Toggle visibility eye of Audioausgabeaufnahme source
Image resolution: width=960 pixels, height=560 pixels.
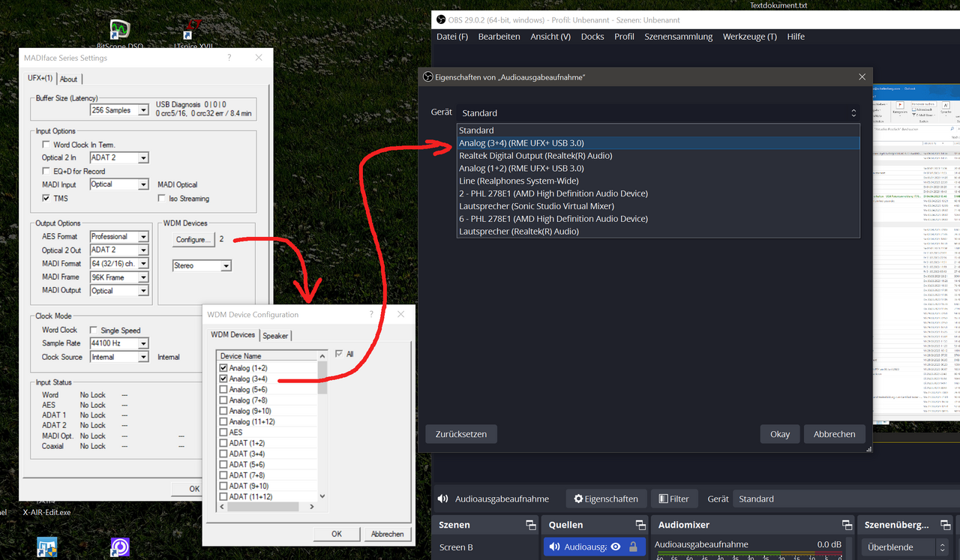point(616,547)
